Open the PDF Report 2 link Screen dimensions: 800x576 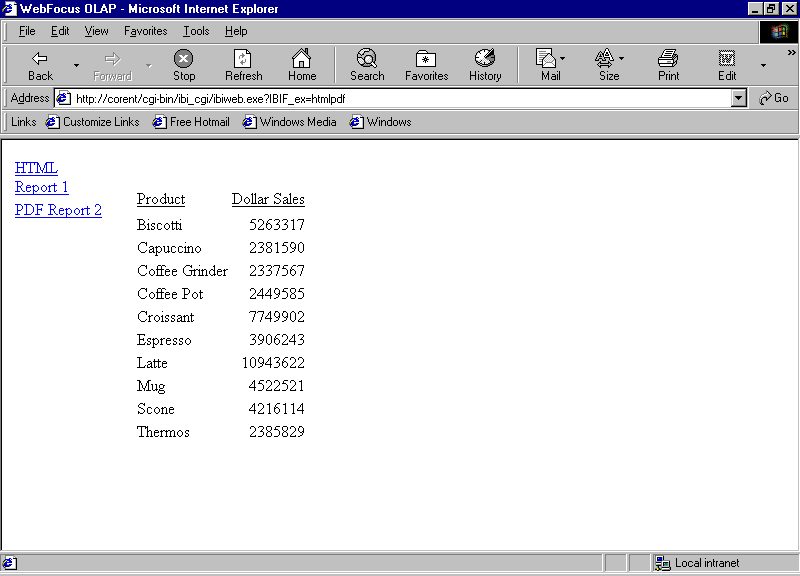click(57, 209)
